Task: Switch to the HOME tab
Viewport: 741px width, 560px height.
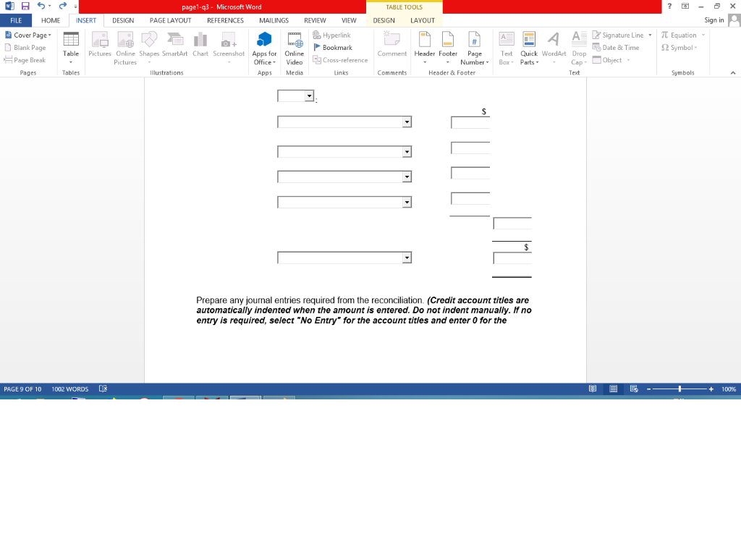Action: point(51,20)
